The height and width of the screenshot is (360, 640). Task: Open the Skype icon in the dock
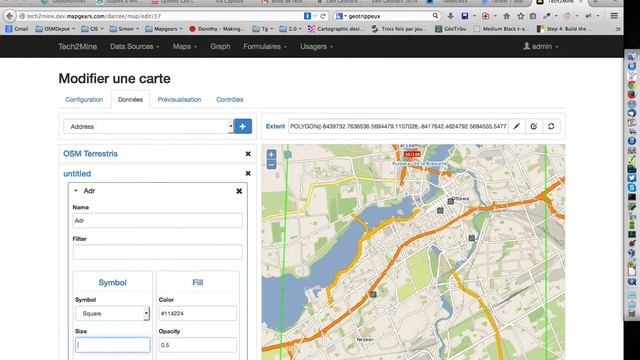click(x=631, y=188)
